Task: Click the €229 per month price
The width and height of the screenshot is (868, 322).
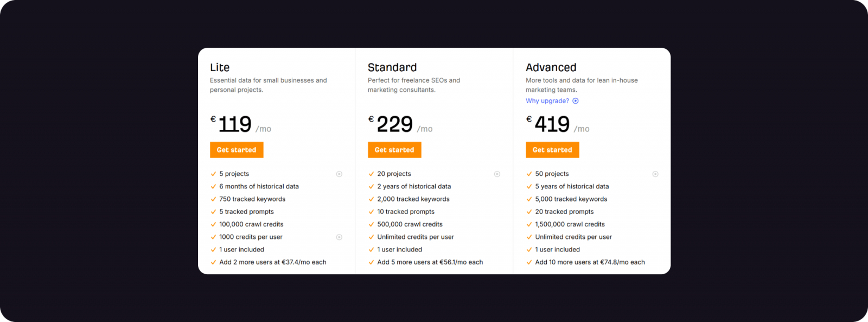Action: [395, 124]
